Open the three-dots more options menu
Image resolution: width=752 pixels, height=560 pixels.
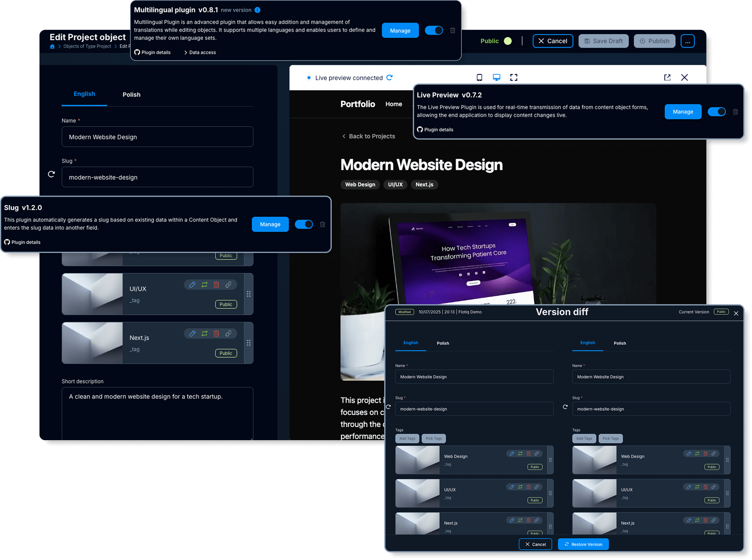[687, 41]
